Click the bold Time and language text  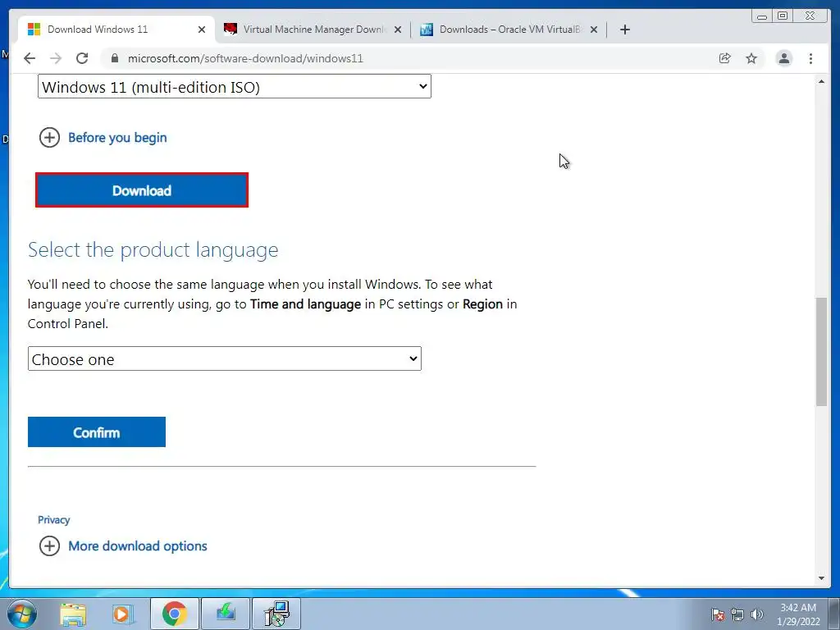(x=305, y=304)
